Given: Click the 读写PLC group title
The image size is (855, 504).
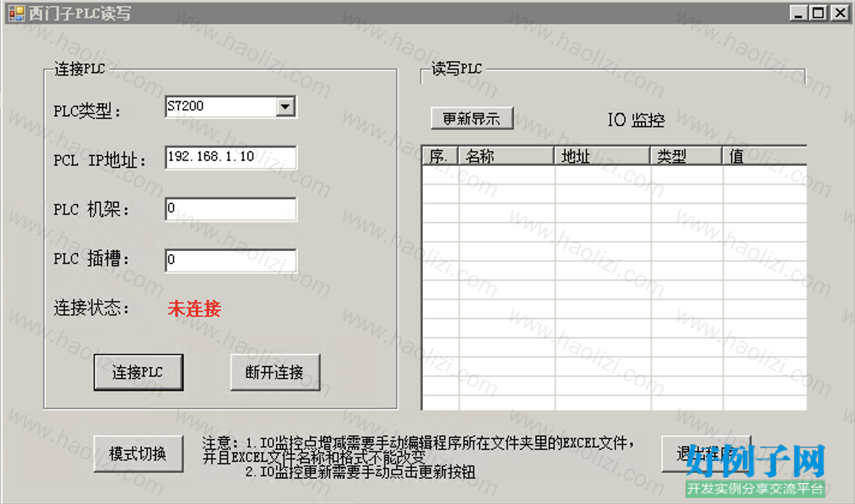Looking at the screenshot, I should pos(457,69).
